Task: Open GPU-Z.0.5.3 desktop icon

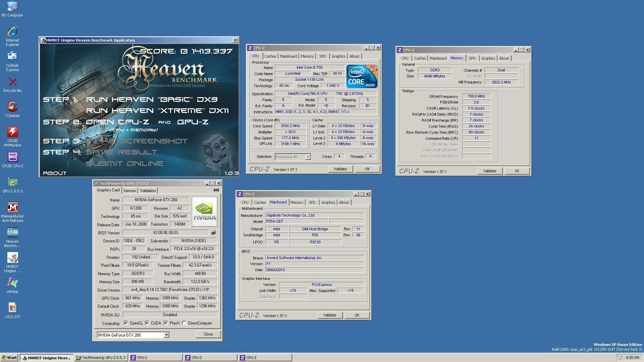Action: coord(12,185)
